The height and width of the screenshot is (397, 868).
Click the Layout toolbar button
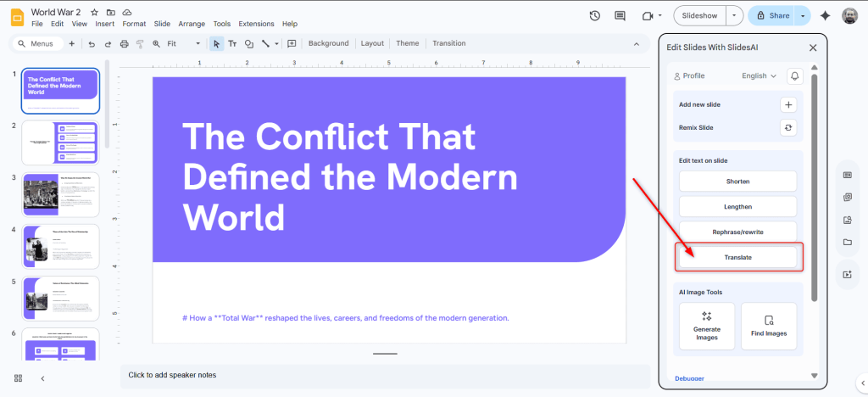[x=373, y=44]
